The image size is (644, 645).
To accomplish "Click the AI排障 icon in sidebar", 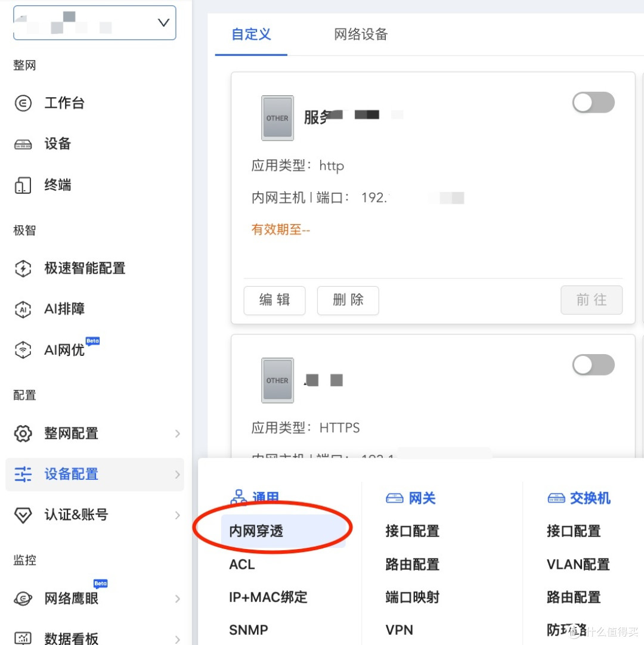I will 23,309.
